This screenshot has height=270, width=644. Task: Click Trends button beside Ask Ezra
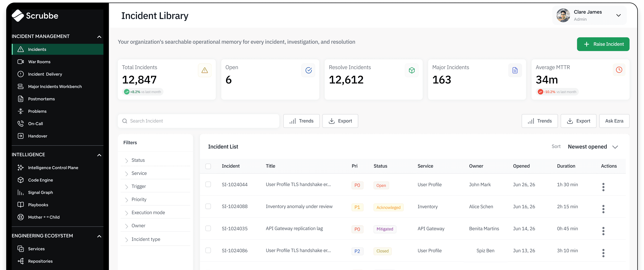pyautogui.click(x=540, y=121)
